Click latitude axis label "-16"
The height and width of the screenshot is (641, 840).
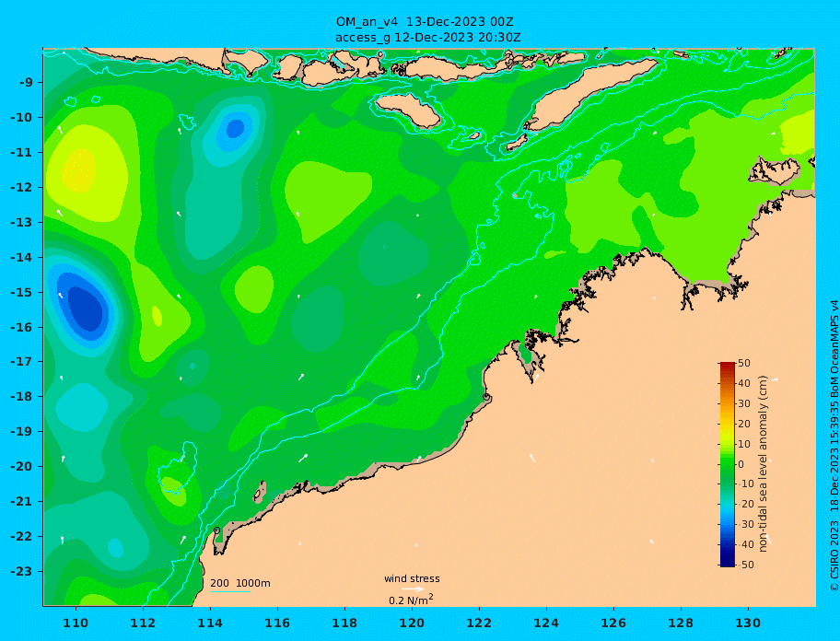[21, 327]
